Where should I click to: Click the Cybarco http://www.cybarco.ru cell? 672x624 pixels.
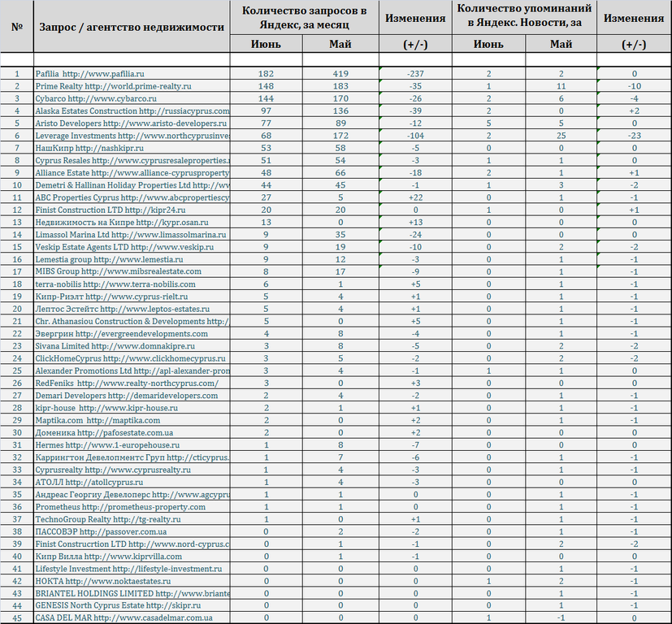click(x=132, y=98)
